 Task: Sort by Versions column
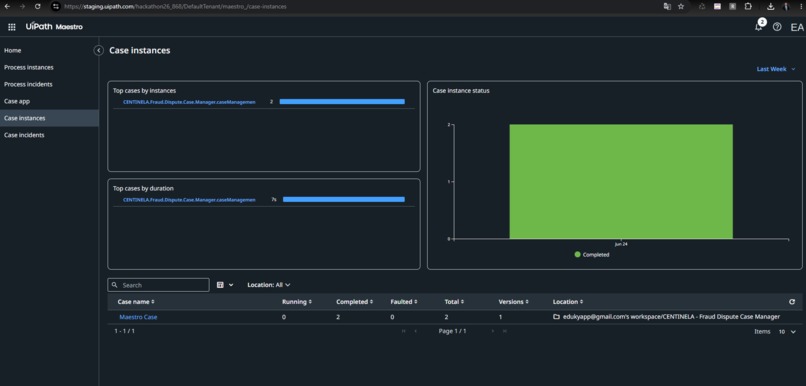tap(513, 302)
